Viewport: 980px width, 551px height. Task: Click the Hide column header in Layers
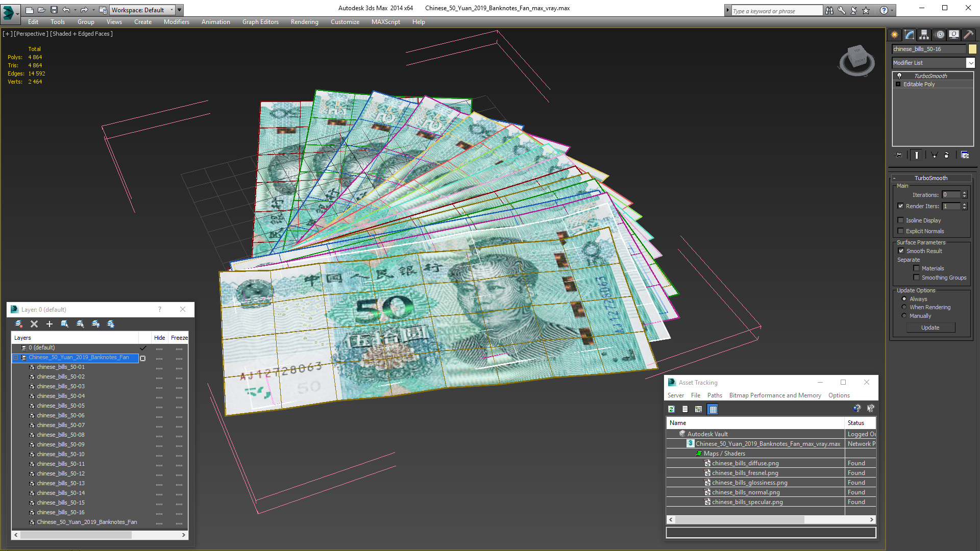point(160,338)
